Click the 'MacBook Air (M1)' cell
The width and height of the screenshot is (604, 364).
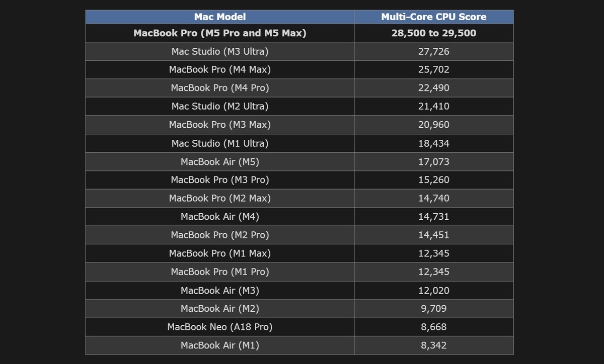coord(220,345)
